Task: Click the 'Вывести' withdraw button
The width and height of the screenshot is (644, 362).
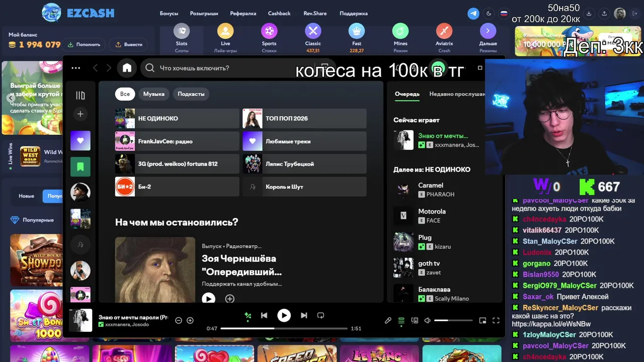Action: (129, 44)
